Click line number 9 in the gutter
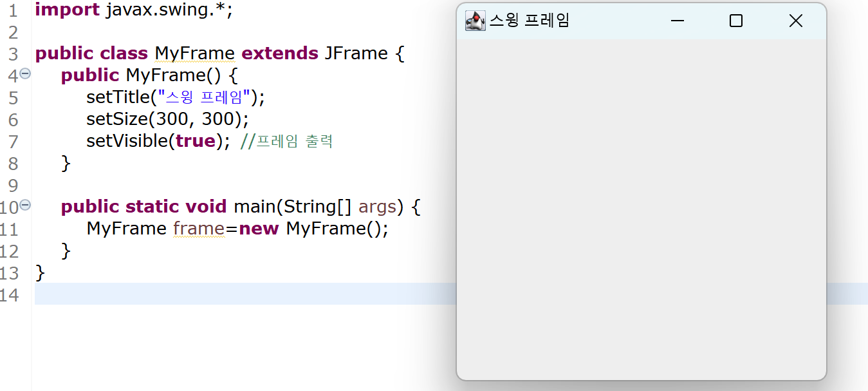This screenshot has height=391, width=868. click(x=14, y=186)
